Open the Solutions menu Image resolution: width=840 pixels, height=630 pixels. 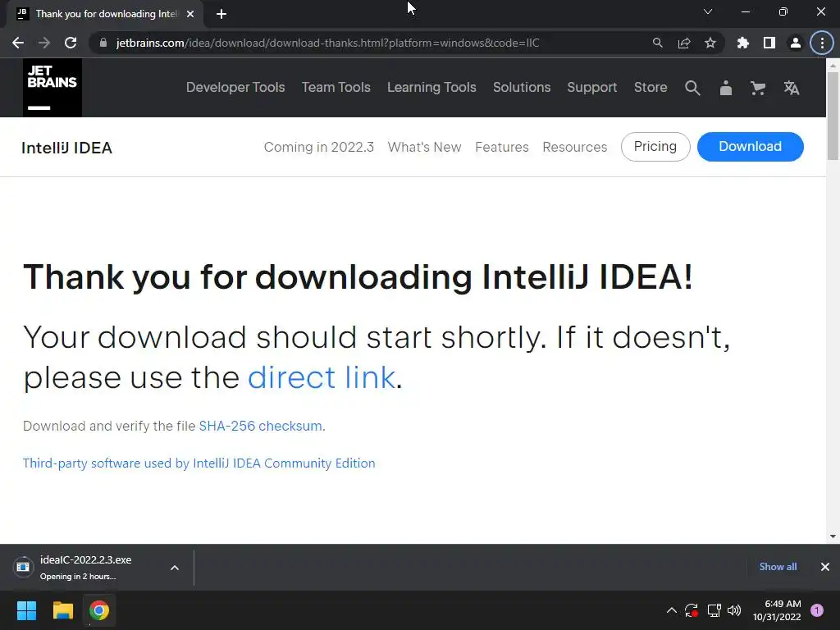[522, 87]
